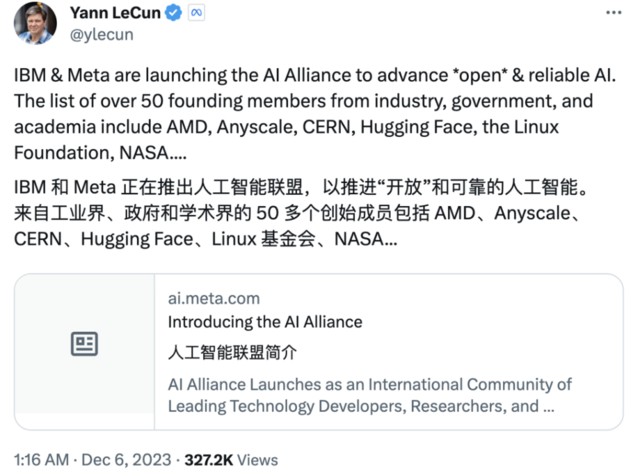Viewport: 640px width, 476px height.
Task: Click the 1:16 AM timestamp
Action: pyautogui.click(x=42, y=458)
